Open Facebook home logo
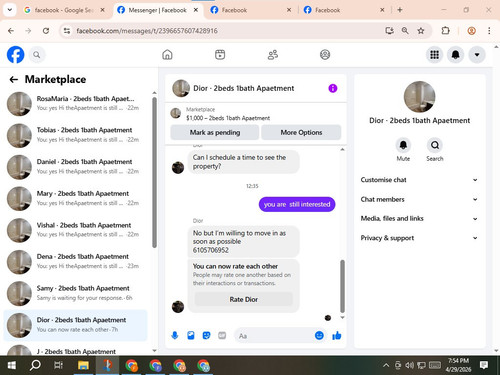Viewport: 500px width, 375px height. coord(15,55)
